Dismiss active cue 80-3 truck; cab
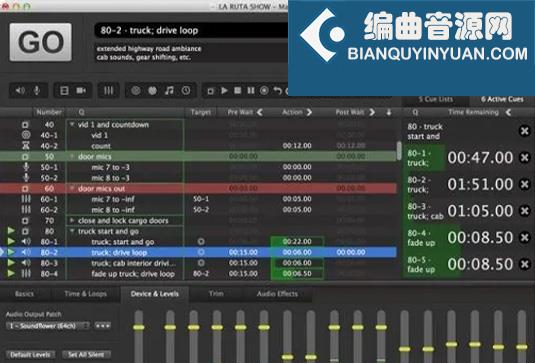The height and width of the screenshot is (363, 535). click(524, 211)
